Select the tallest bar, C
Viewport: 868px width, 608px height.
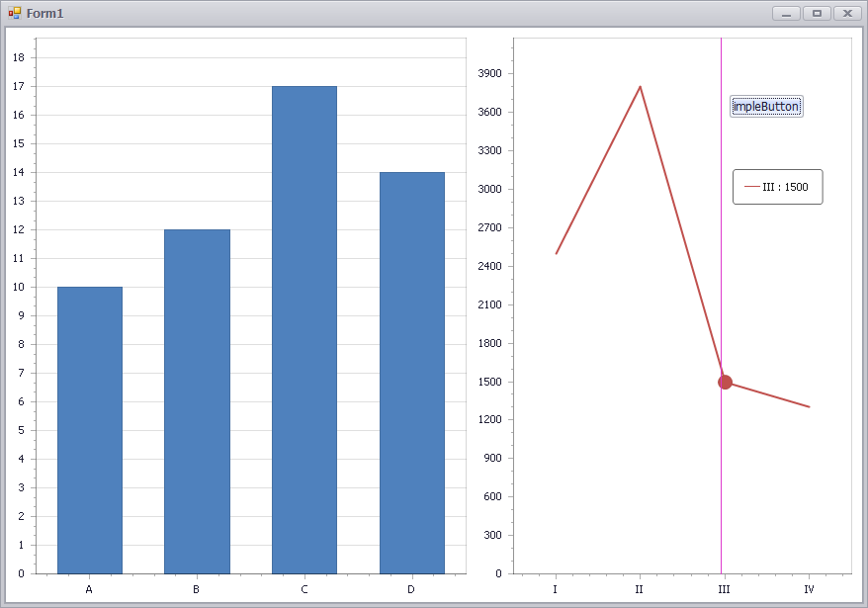coord(304,330)
